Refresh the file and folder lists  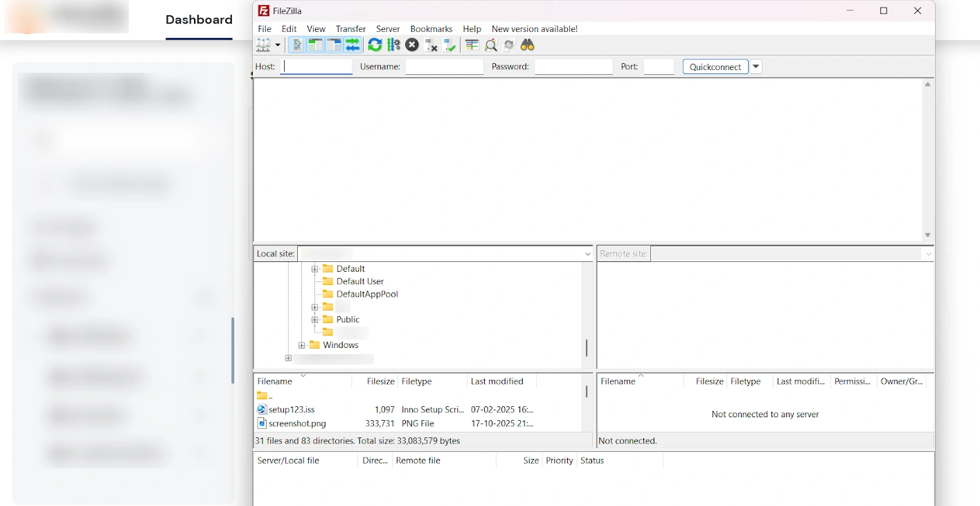(375, 44)
